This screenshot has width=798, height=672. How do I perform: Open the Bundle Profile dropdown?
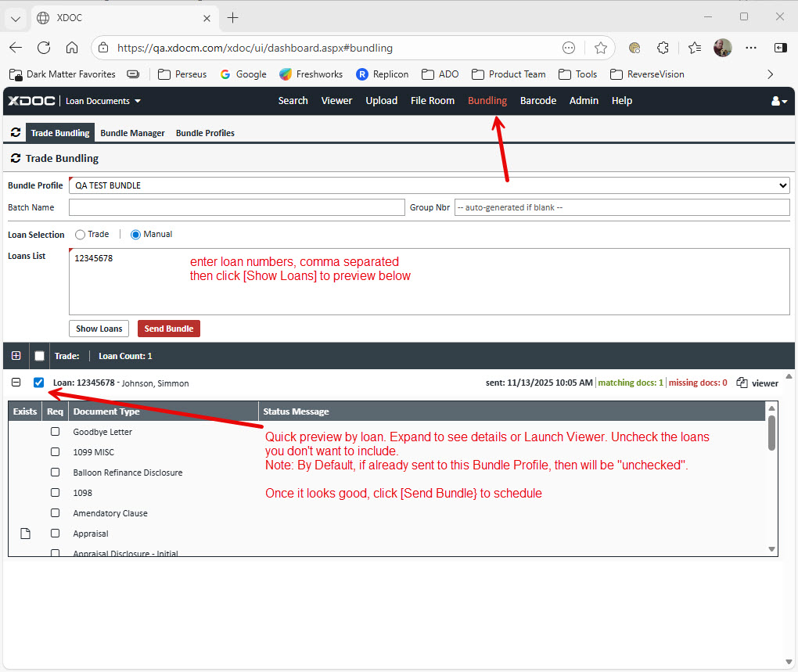pyautogui.click(x=429, y=185)
